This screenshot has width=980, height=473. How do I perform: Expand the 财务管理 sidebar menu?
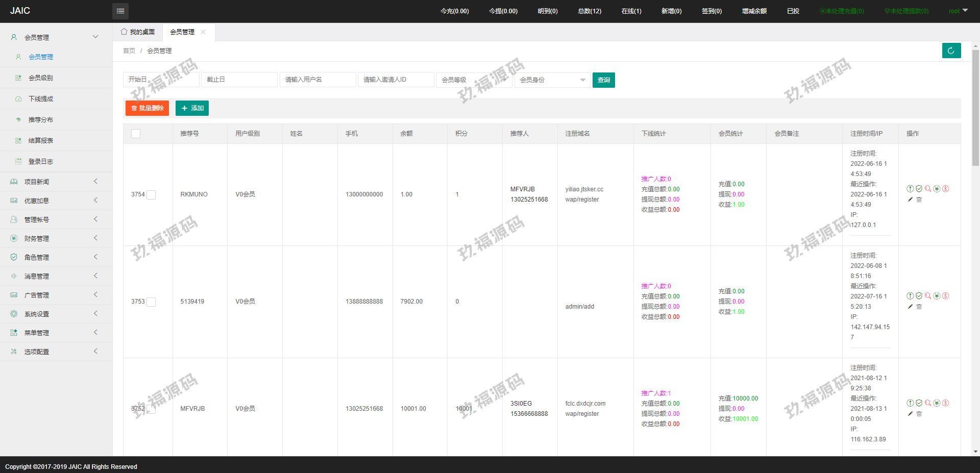55,238
